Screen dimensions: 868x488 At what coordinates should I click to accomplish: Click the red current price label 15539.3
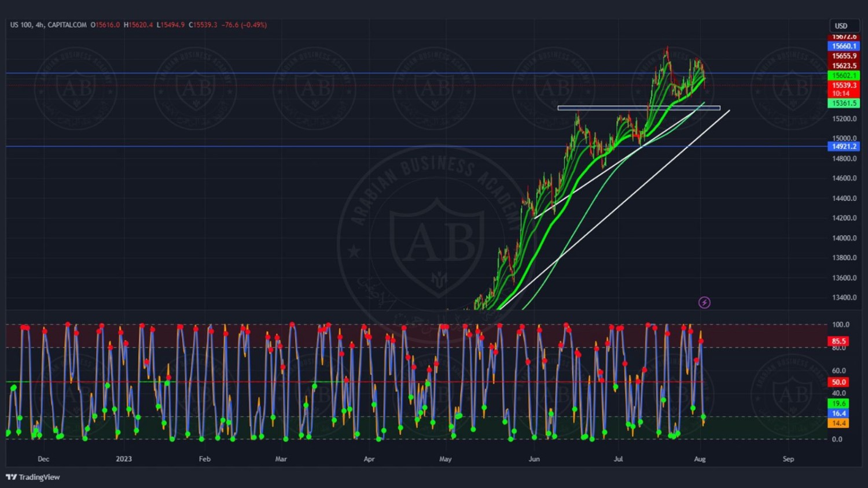point(844,86)
